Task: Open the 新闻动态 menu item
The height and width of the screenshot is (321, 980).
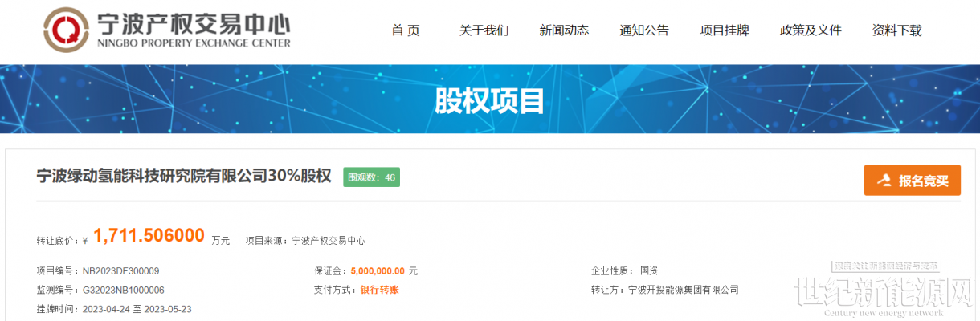Action: click(x=564, y=30)
